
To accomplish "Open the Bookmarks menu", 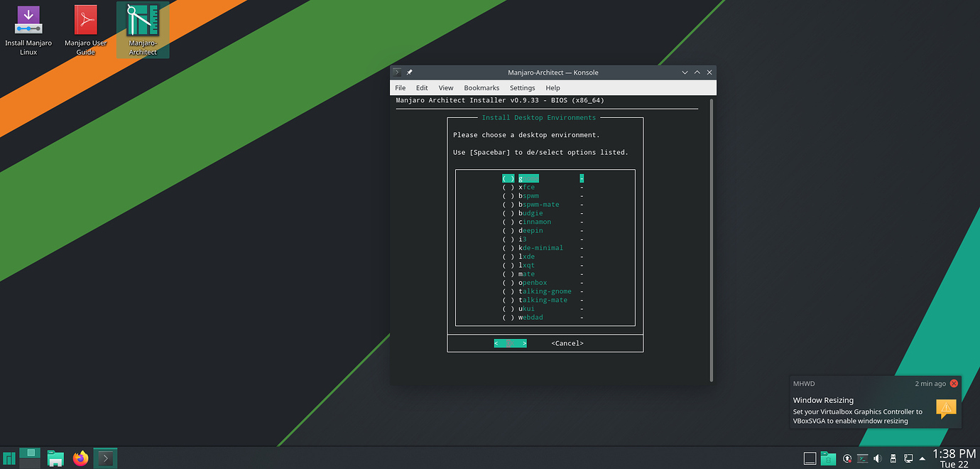I will pyautogui.click(x=481, y=87).
